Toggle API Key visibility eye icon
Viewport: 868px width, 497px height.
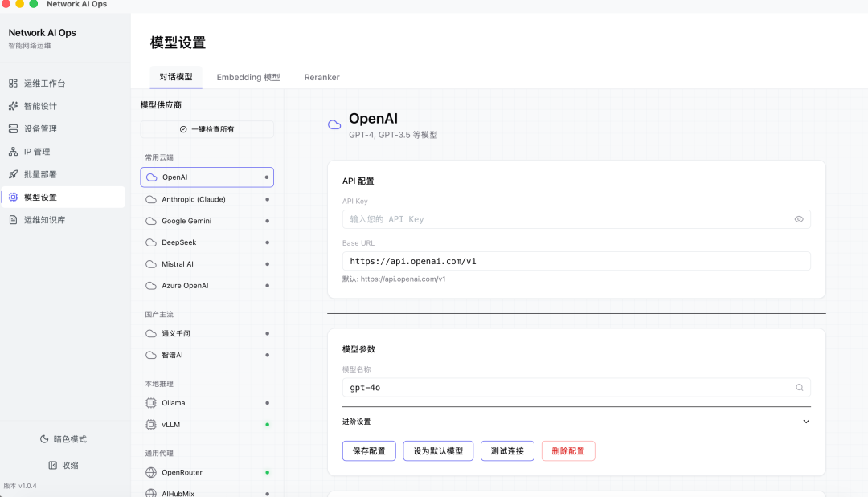click(799, 219)
